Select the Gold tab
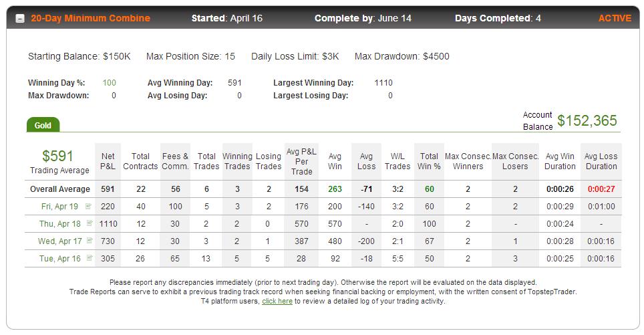The width and height of the screenshot is (644, 335). tap(43, 125)
